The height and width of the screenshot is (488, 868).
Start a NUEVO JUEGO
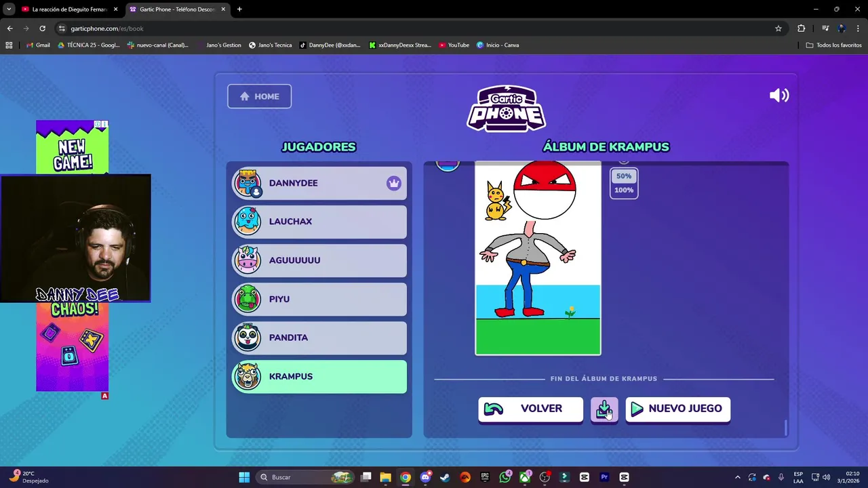[x=677, y=409]
